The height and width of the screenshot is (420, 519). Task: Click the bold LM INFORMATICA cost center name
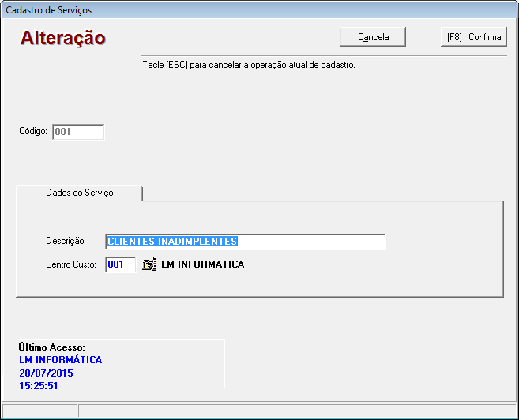203,264
